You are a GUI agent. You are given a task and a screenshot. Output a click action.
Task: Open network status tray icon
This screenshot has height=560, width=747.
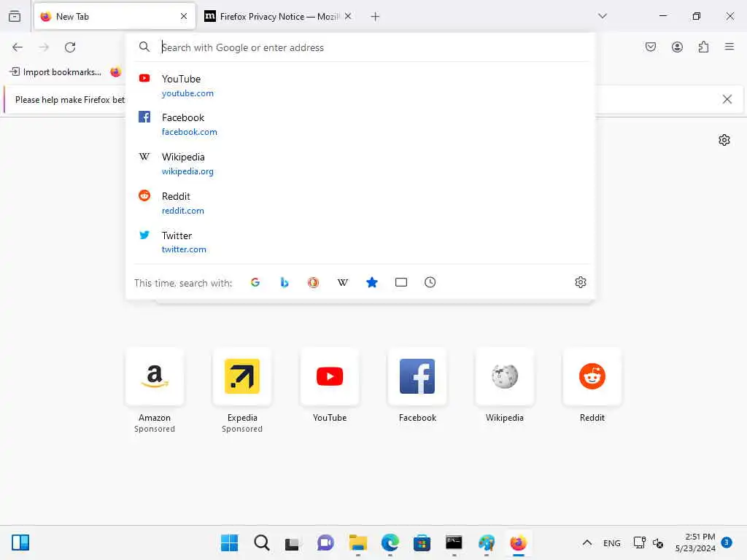click(639, 542)
